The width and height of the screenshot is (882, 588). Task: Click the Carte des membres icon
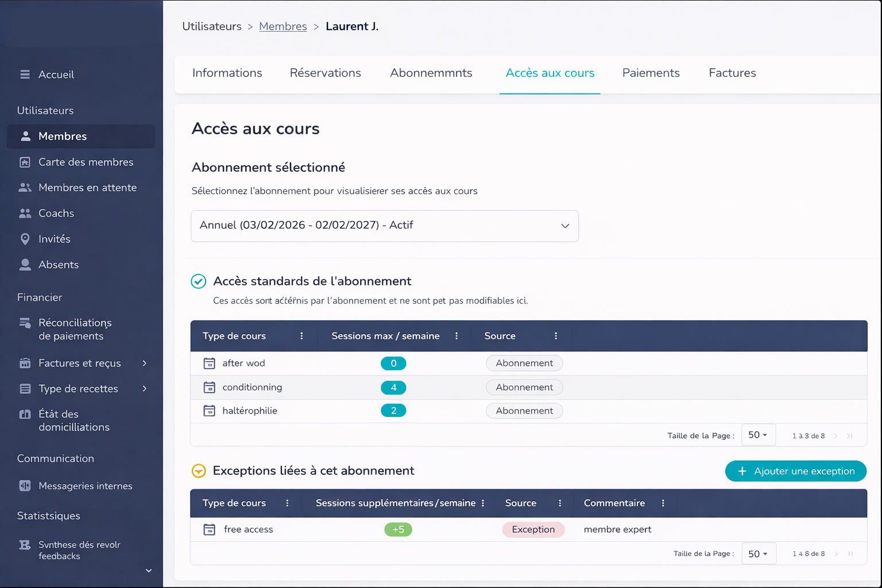click(x=25, y=162)
